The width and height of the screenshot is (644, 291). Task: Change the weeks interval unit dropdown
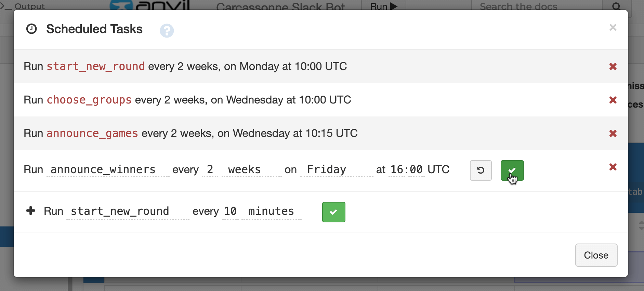251,170
